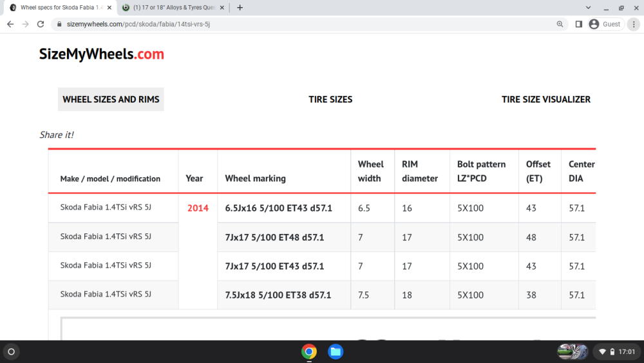This screenshot has width=644, height=363.
Task: Reload the current page
Action: tap(40, 25)
